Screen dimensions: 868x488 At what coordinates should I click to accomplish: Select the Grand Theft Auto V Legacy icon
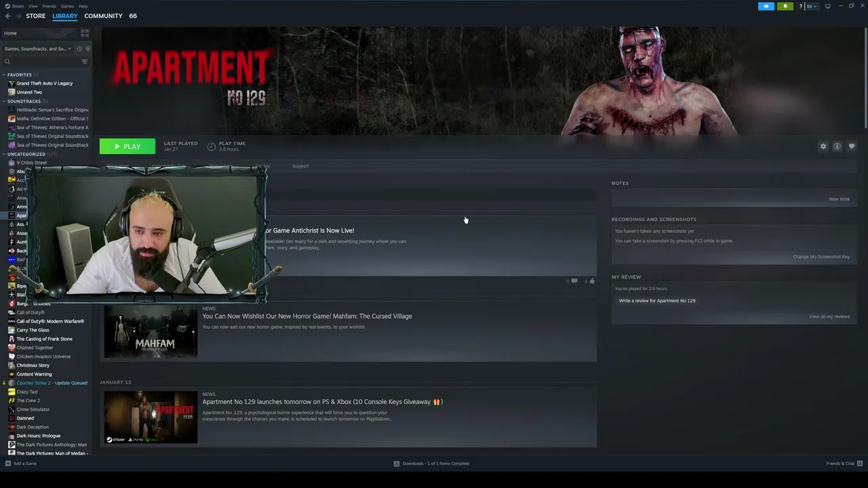click(x=12, y=83)
